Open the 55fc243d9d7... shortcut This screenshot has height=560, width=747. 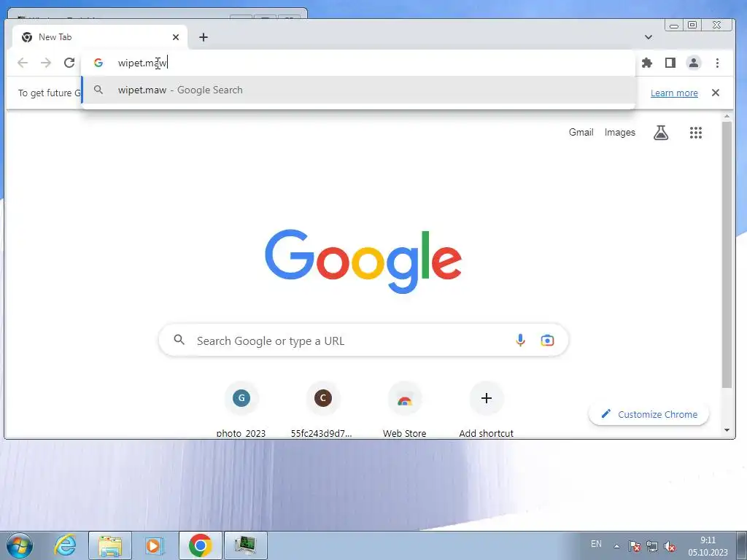click(x=322, y=410)
